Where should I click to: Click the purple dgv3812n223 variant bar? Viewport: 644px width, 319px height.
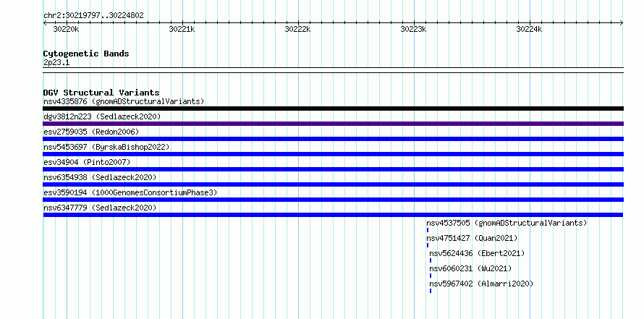point(333,124)
